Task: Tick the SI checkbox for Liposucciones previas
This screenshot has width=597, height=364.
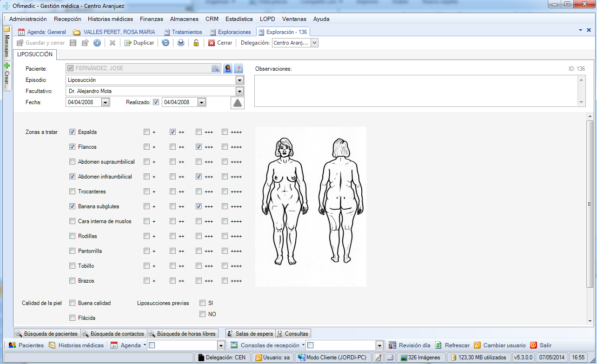Action: 202,303
